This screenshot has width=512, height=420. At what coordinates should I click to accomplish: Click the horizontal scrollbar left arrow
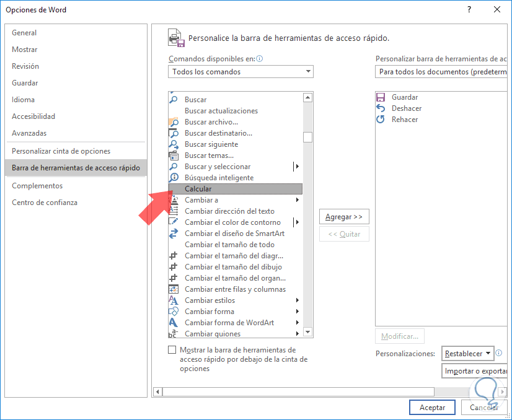point(157,392)
